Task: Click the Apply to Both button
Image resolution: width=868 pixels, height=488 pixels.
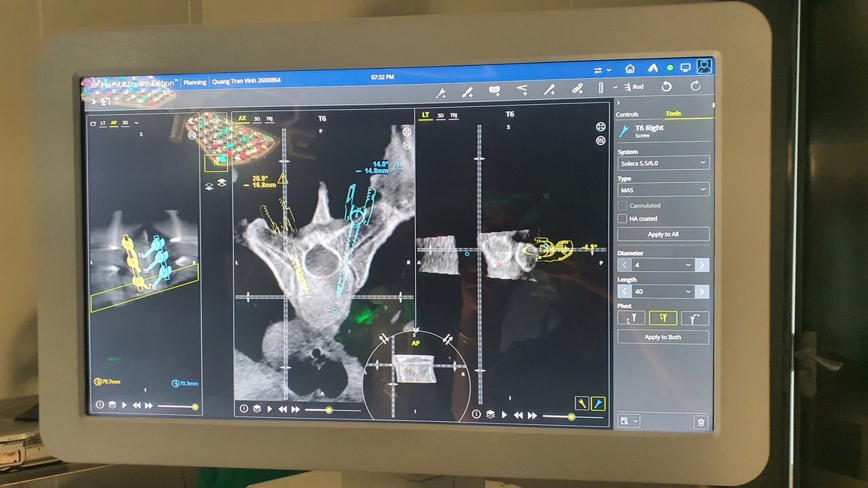Action: (663, 337)
